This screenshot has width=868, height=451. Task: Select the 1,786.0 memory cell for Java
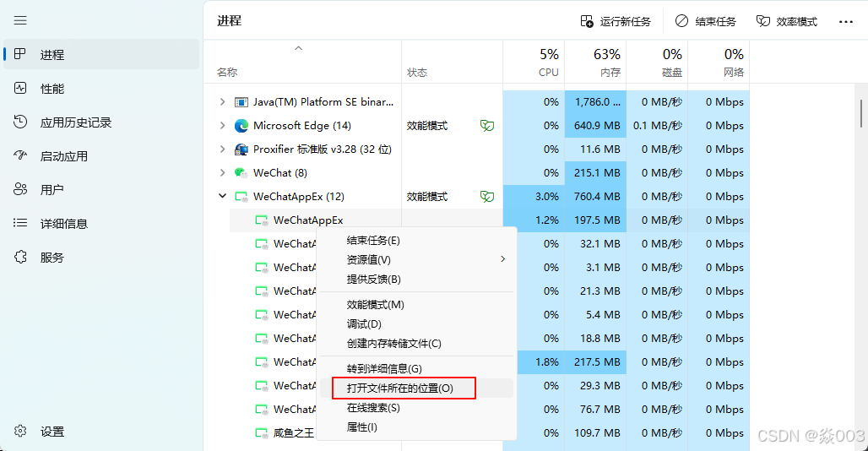pyautogui.click(x=595, y=102)
